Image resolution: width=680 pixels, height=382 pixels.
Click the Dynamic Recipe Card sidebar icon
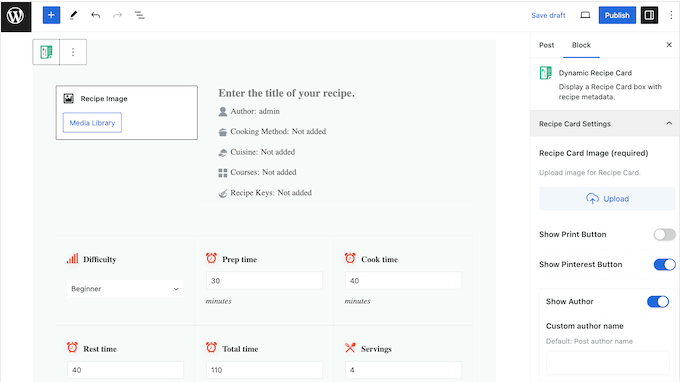pyautogui.click(x=546, y=73)
